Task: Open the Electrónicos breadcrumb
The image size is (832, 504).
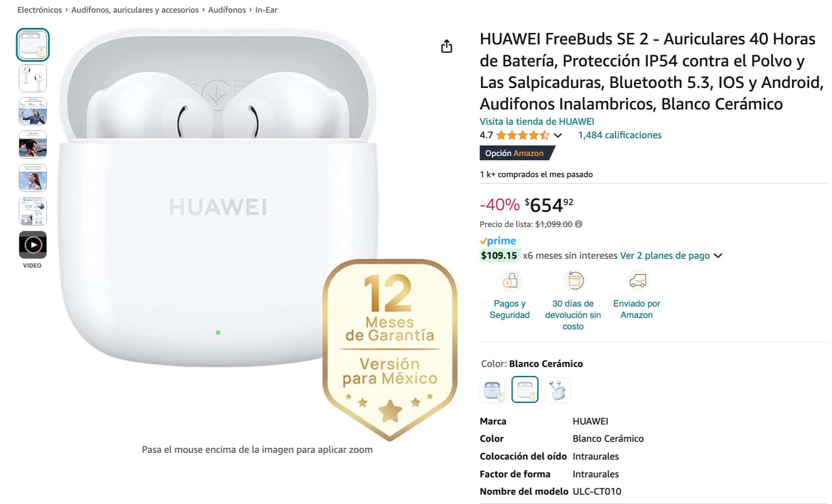Action: point(39,10)
